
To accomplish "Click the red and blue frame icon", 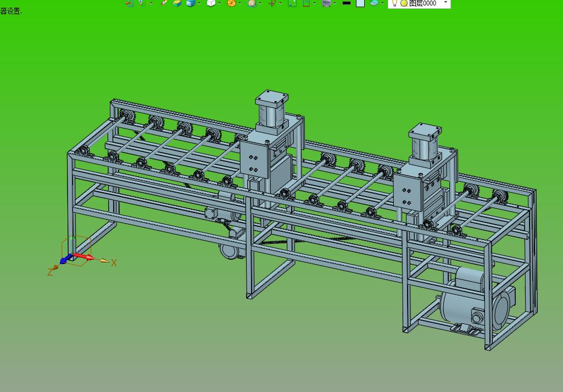I will coord(306,3).
